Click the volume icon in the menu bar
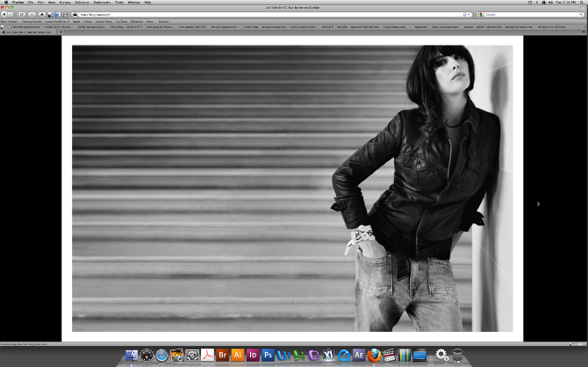Image resolution: width=588 pixels, height=367 pixels. (x=550, y=3)
